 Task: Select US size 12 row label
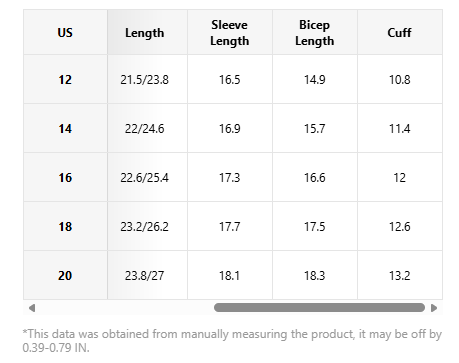click(65, 79)
